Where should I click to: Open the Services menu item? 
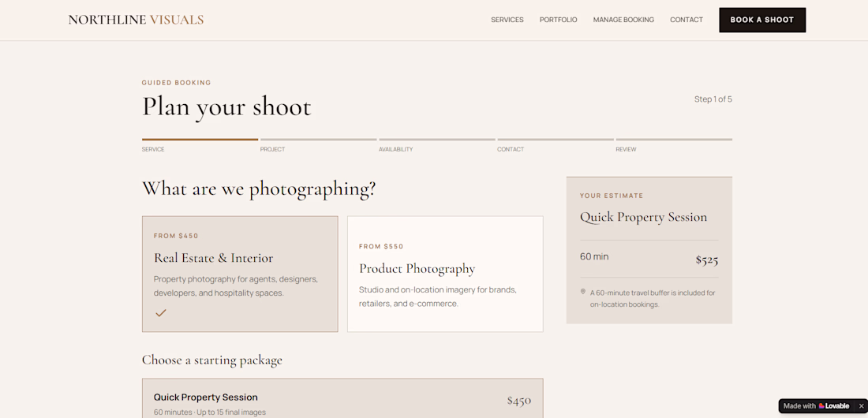pyautogui.click(x=507, y=20)
